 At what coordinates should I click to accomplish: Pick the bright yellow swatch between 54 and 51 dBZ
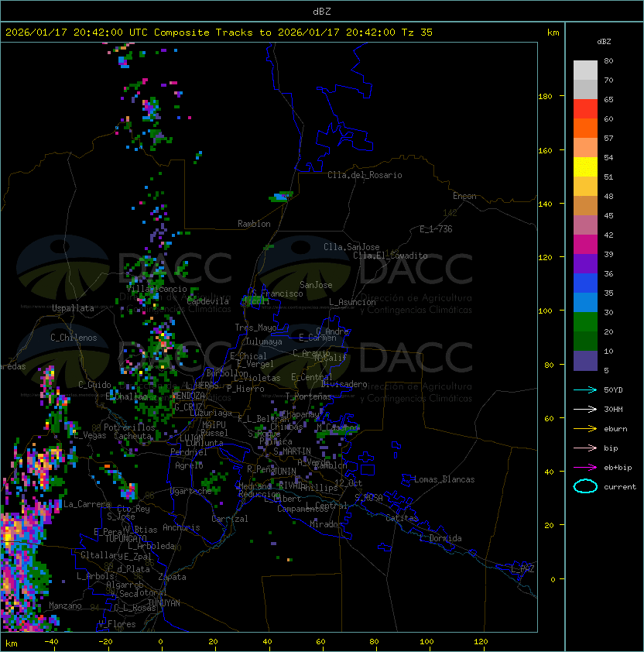(x=585, y=167)
